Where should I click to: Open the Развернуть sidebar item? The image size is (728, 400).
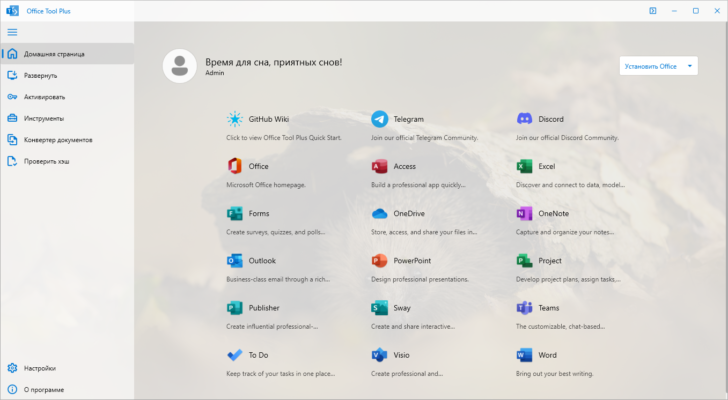(x=67, y=75)
